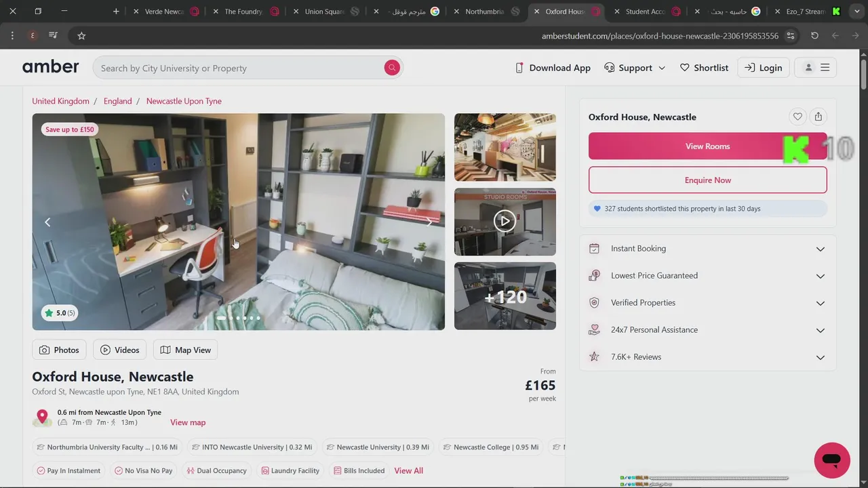Click the browser address bar URL
868x488 pixels.
(x=660, y=36)
